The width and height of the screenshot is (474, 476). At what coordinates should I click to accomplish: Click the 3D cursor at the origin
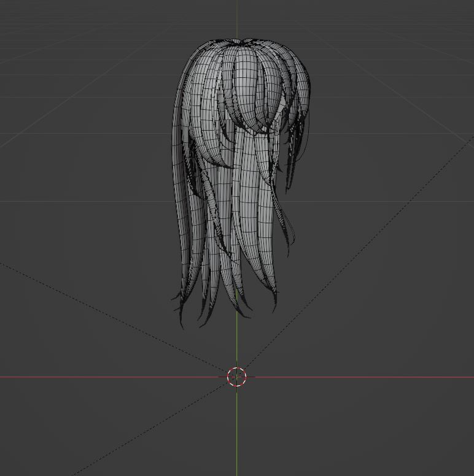(x=237, y=377)
